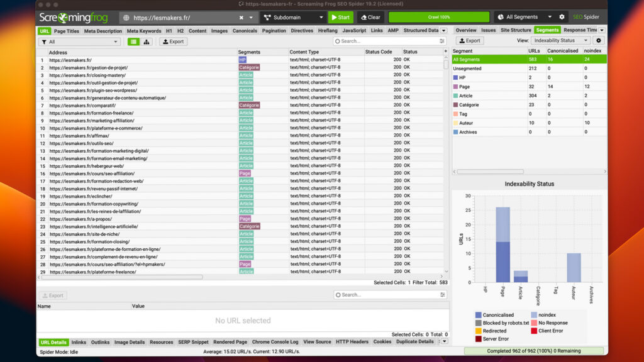Open the Overview tab in right panel
644x362 pixels.
pyautogui.click(x=466, y=30)
